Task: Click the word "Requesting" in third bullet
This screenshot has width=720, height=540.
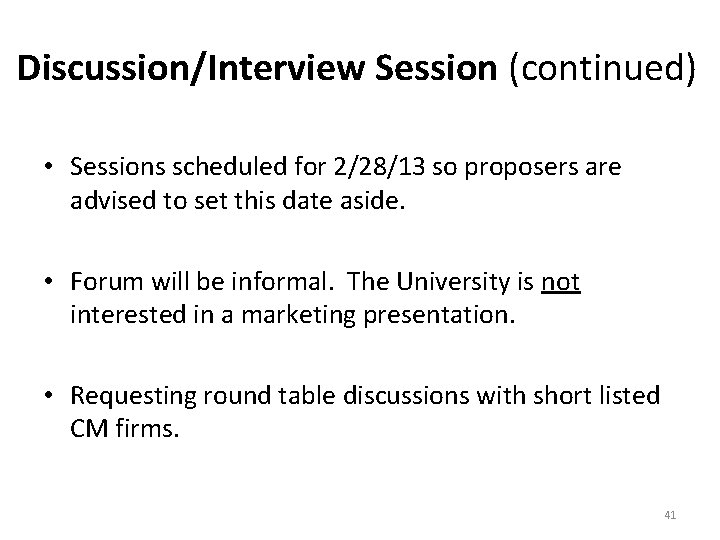Action: click(127, 397)
